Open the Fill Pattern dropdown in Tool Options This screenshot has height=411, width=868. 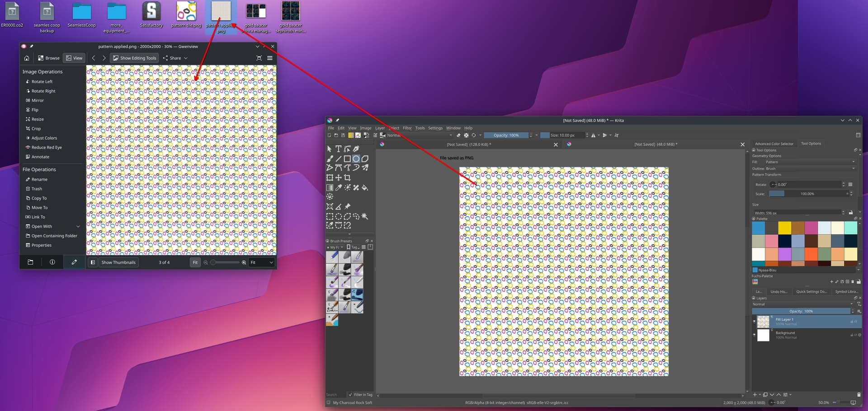point(810,162)
